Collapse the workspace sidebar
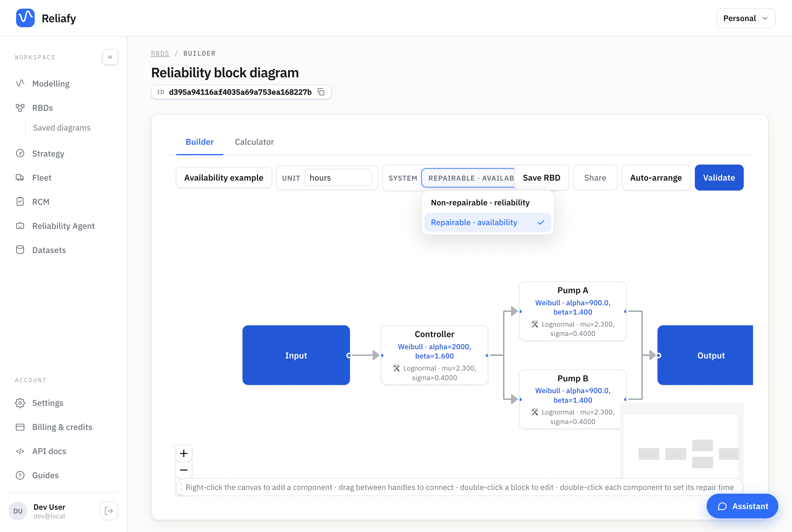 110,57
